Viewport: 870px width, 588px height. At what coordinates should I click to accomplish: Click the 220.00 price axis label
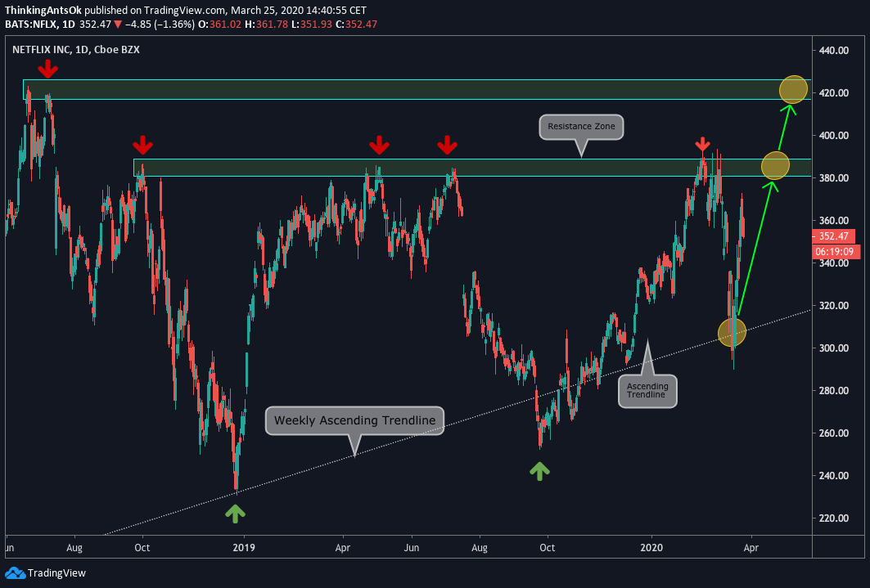(x=834, y=518)
